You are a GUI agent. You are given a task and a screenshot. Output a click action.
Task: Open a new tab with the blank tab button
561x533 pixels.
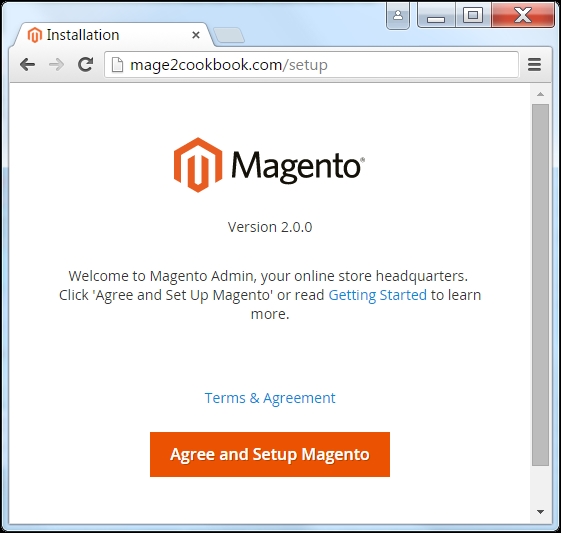click(x=229, y=35)
